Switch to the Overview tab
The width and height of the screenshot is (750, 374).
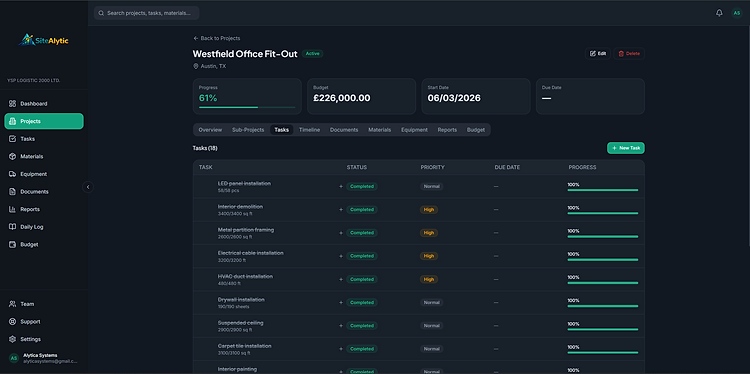click(210, 130)
